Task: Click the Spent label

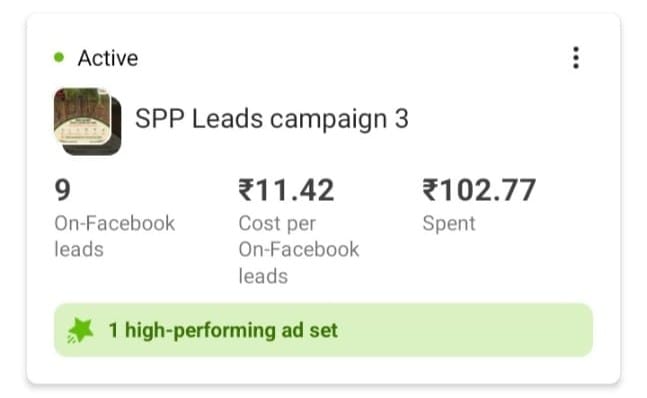Action: pos(449,224)
